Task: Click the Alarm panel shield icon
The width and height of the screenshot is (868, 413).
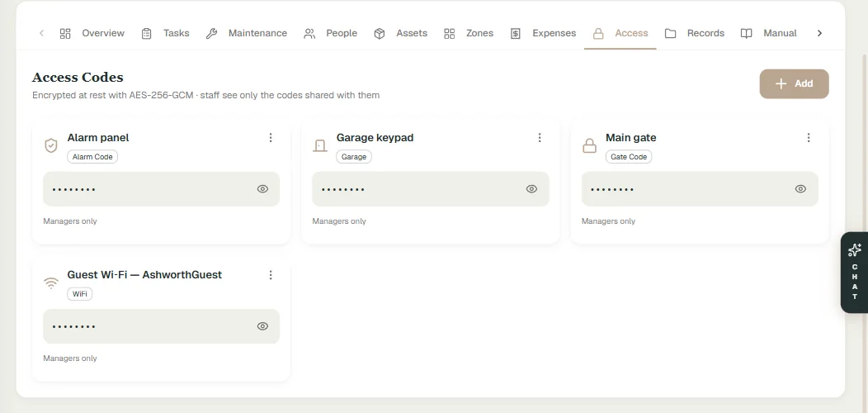Action: tap(51, 146)
